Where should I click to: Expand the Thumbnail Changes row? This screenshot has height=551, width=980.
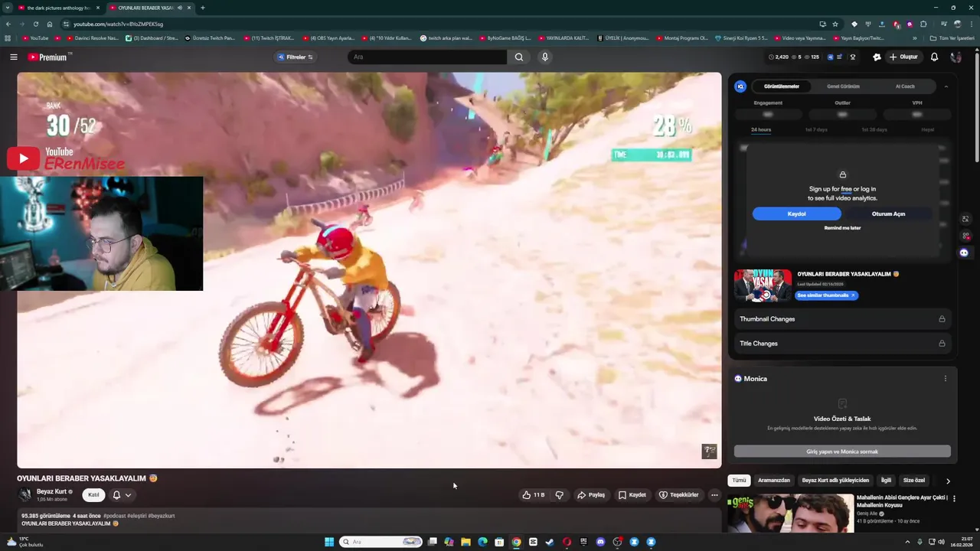pos(842,319)
